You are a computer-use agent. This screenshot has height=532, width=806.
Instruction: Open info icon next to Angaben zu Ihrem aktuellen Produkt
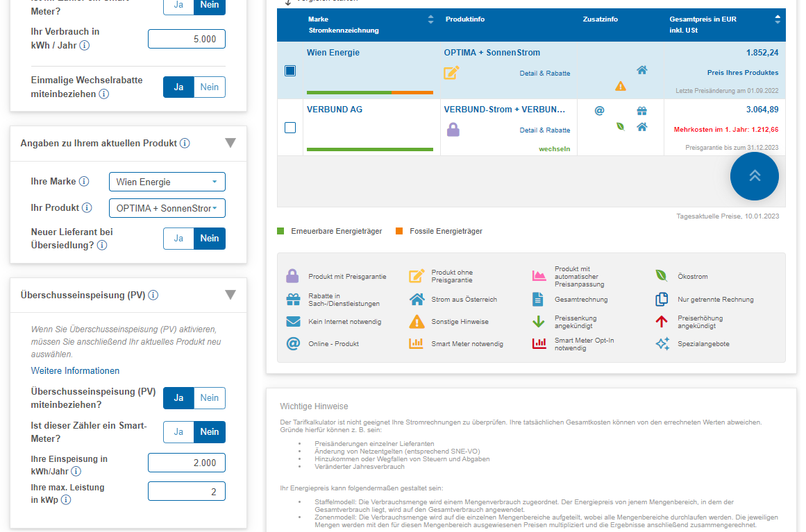[x=185, y=144]
